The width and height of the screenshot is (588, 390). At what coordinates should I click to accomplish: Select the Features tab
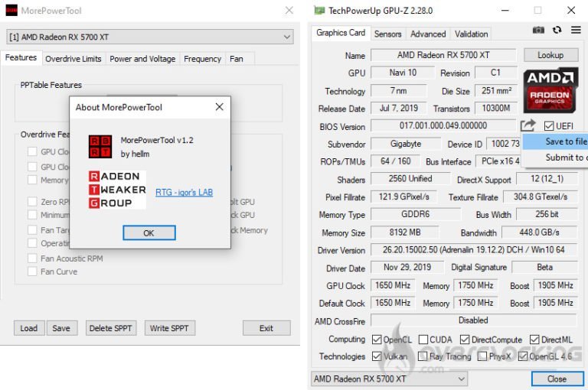[x=21, y=57]
